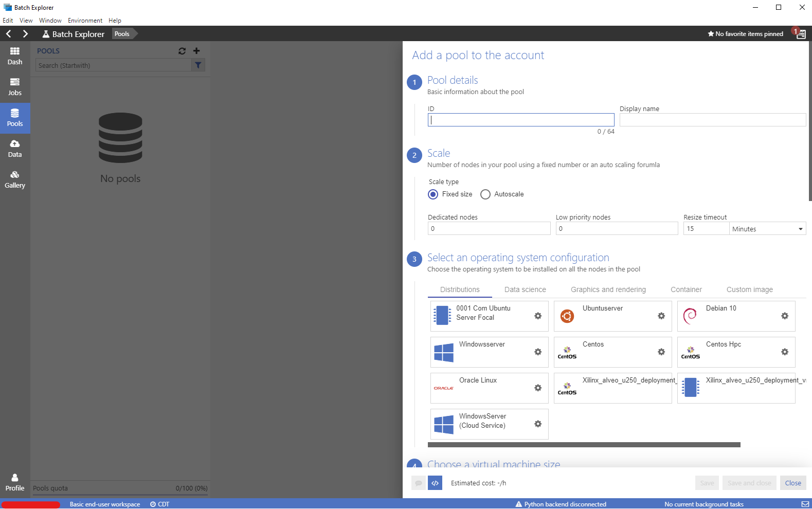Image resolution: width=812 pixels, height=509 pixels.
Task: Click the Resize timeout value field
Action: pos(706,228)
